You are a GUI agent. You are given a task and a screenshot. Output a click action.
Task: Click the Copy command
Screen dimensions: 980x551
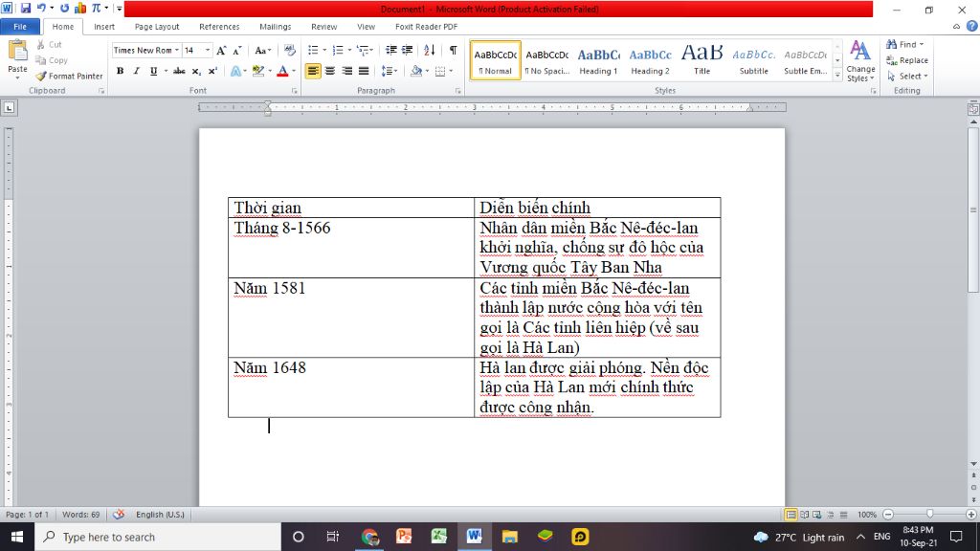click(52, 60)
